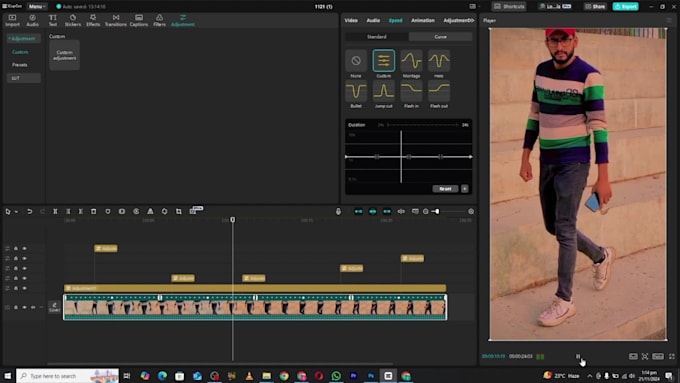The image size is (680, 383).
Task: Pause playback in the Player
Action: click(578, 357)
